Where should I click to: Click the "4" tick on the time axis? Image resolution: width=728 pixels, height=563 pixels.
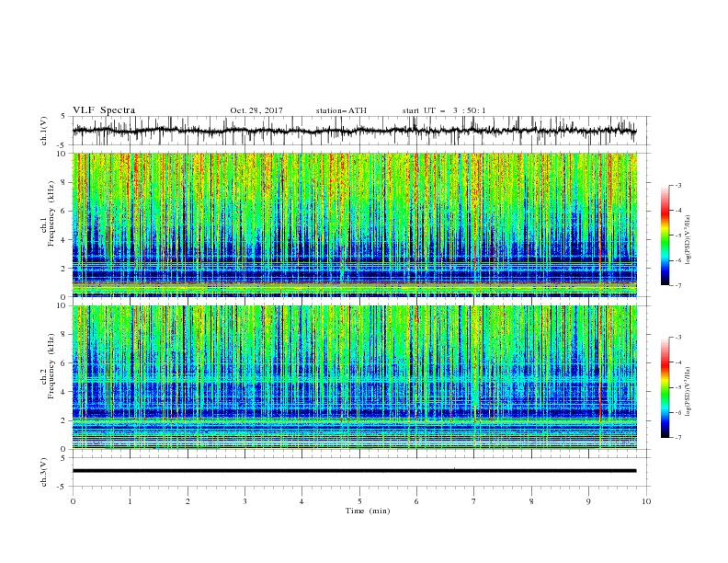(x=301, y=501)
